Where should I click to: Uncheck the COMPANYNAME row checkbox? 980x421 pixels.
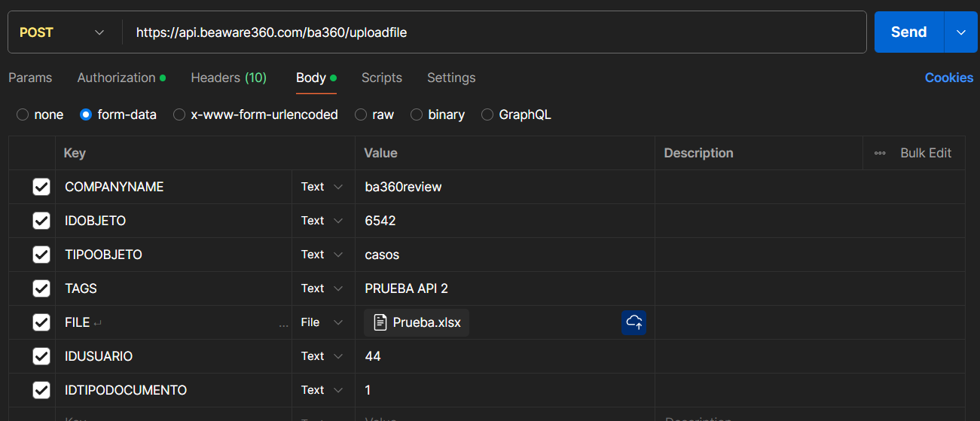tap(41, 187)
